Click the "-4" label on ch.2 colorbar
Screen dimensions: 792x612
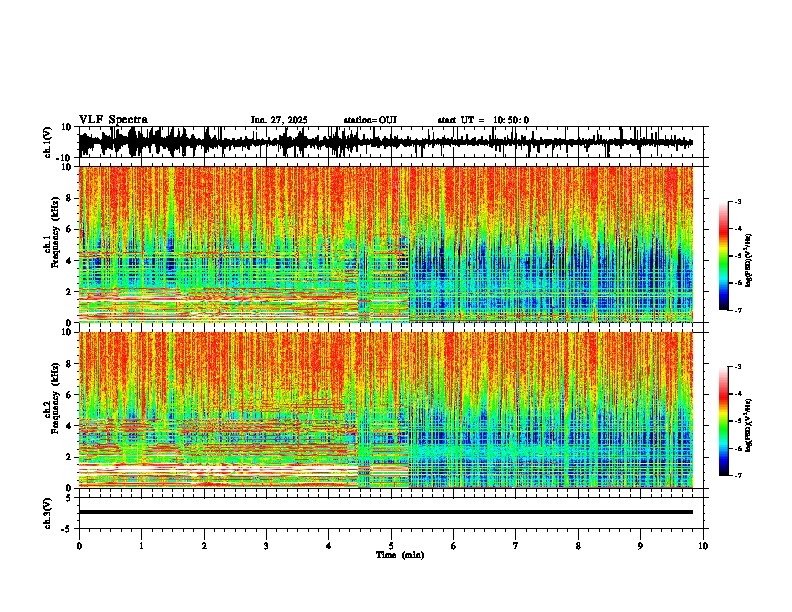tap(737, 394)
